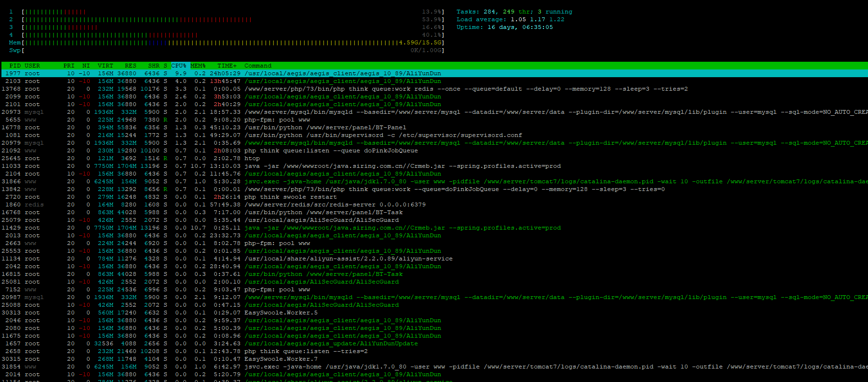The width and height of the screenshot is (868, 382).
Task: Select jsvc.exec tomcat row PID 31866
Action: click(434, 181)
